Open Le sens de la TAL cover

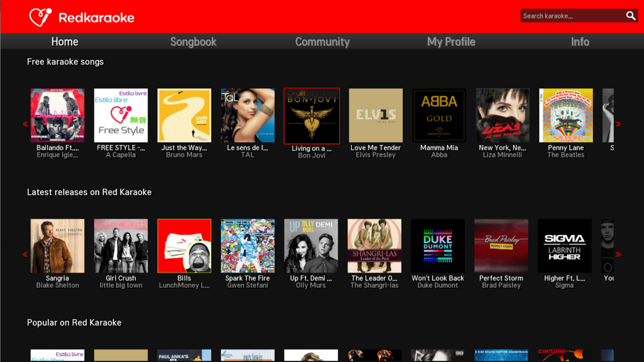click(x=248, y=115)
